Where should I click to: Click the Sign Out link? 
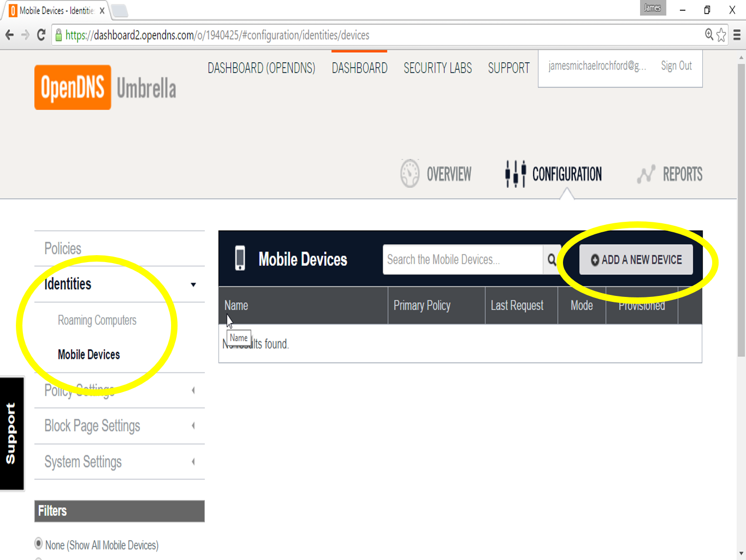(x=676, y=66)
